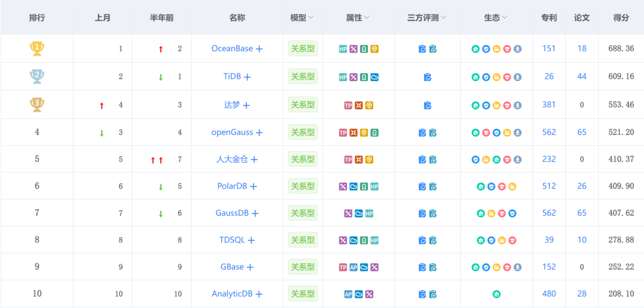This screenshot has height=308, width=644.
Task: Expand OceanBase with its plus icon
Action: point(259,48)
